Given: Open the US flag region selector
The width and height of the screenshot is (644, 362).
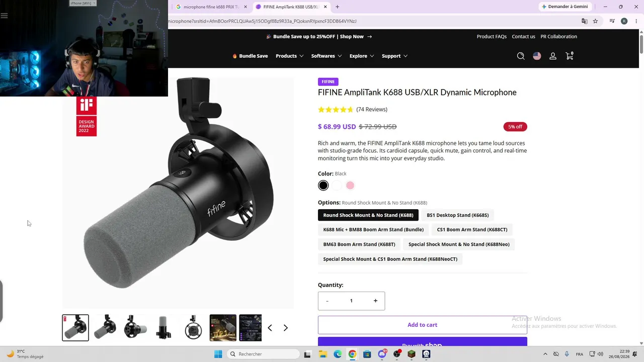Looking at the screenshot, I should point(537,56).
